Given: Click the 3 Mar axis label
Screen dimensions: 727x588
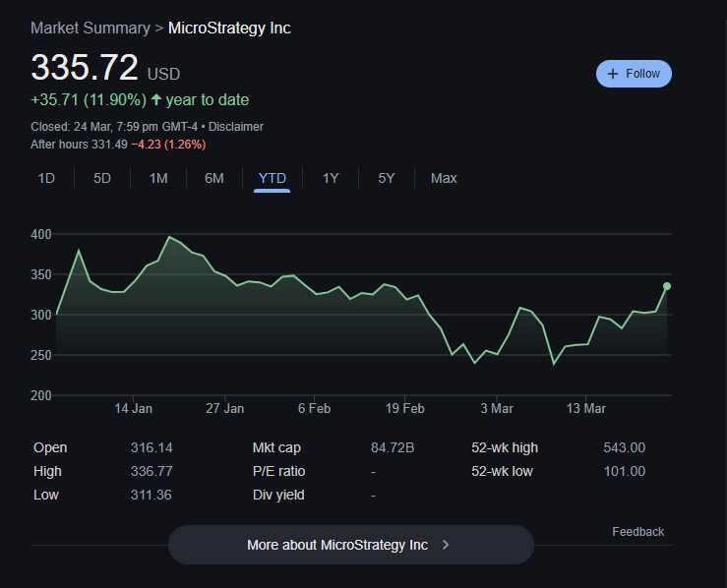Looking at the screenshot, I should coord(497,408).
